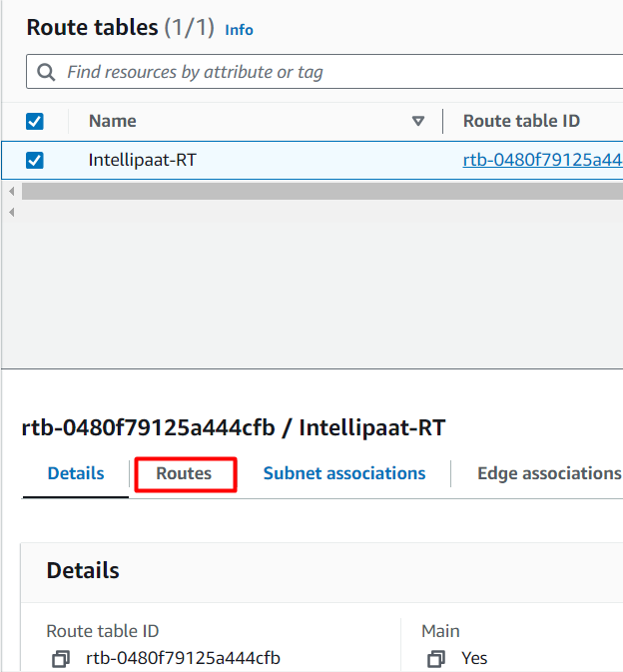Image resolution: width=623 pixels, height=672 pixels.
Task: Open the Edge associations tab
Action: coord(549,473)
